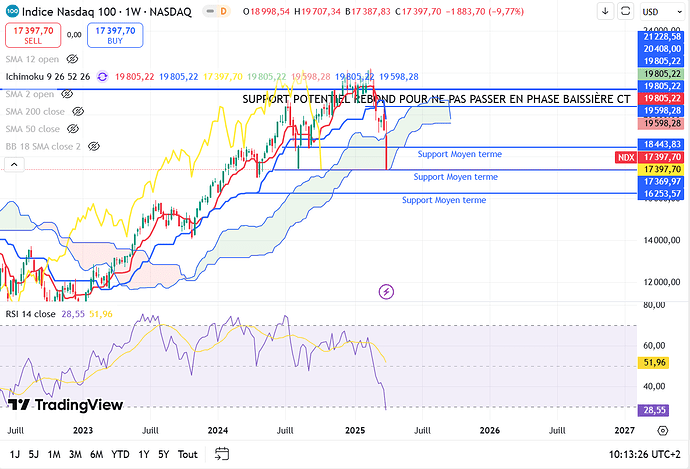Click the 20 408,00 price axis label
The height and width of the screenshot is (469, 690).
(x=662, y=49)
